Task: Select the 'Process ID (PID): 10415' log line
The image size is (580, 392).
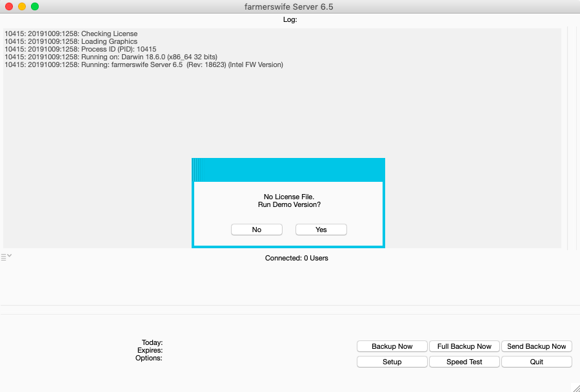Action: click(80, 49)
